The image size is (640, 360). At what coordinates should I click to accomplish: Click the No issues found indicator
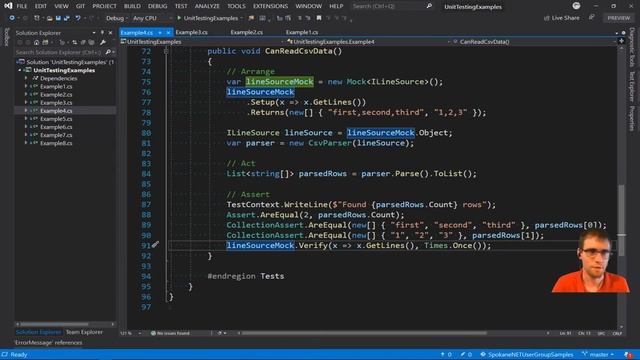click(170, 333)
